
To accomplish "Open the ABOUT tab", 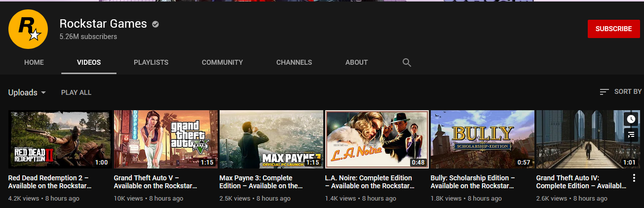I will [356, 62].
